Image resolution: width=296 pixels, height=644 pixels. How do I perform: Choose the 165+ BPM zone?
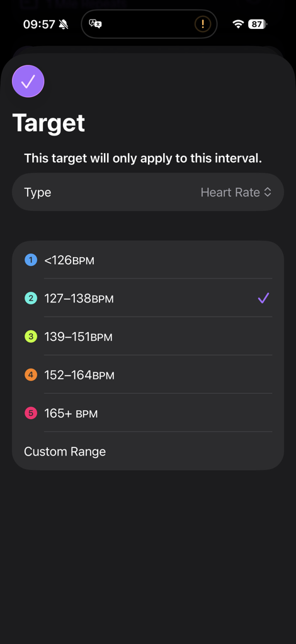[148, 413]
